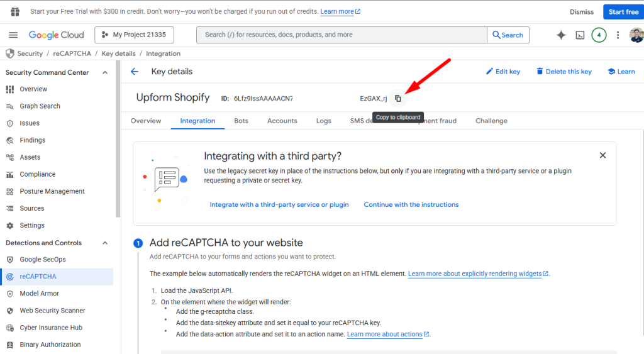Viewport: 644px width, 354px height.
Task: Open the hamburger navigation menu
Action: [x=13, y=35]
